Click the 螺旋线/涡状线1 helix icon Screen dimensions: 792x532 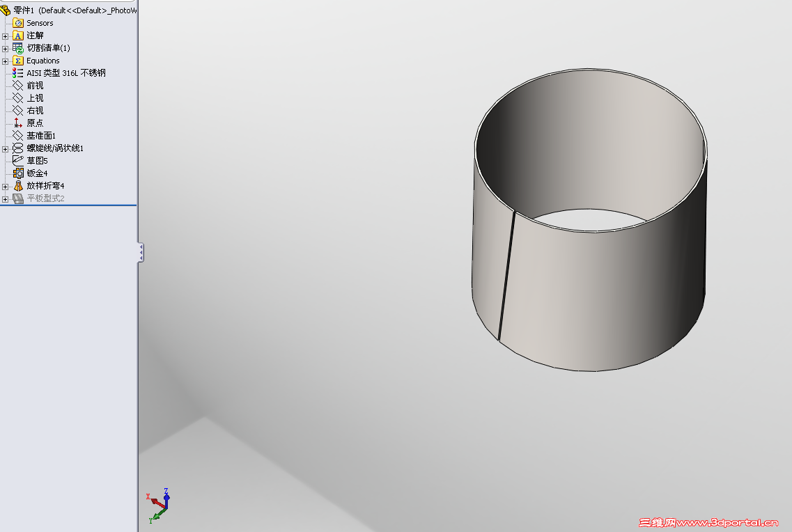coord(17,148)
